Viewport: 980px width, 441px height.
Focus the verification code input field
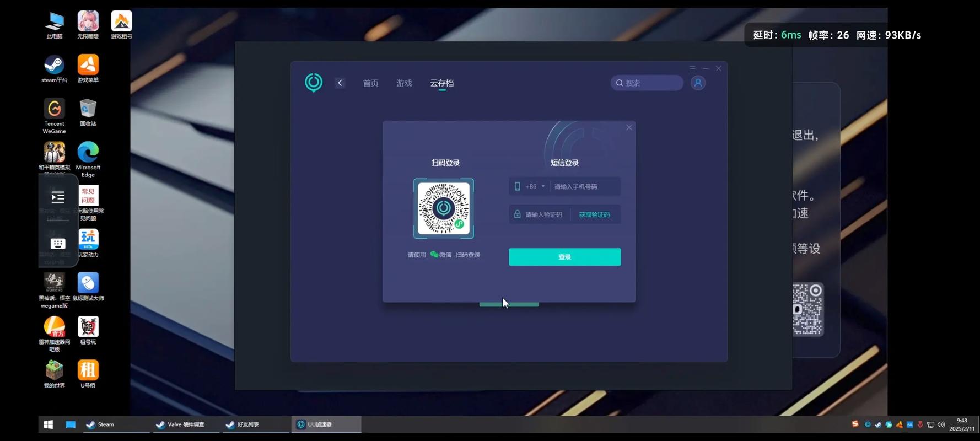pos(543,214)
